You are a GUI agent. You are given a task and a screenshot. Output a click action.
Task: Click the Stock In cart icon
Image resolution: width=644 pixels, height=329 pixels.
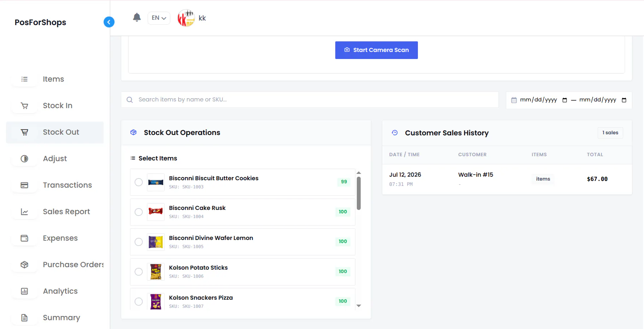pyautogui.click(x=24, y=106)
